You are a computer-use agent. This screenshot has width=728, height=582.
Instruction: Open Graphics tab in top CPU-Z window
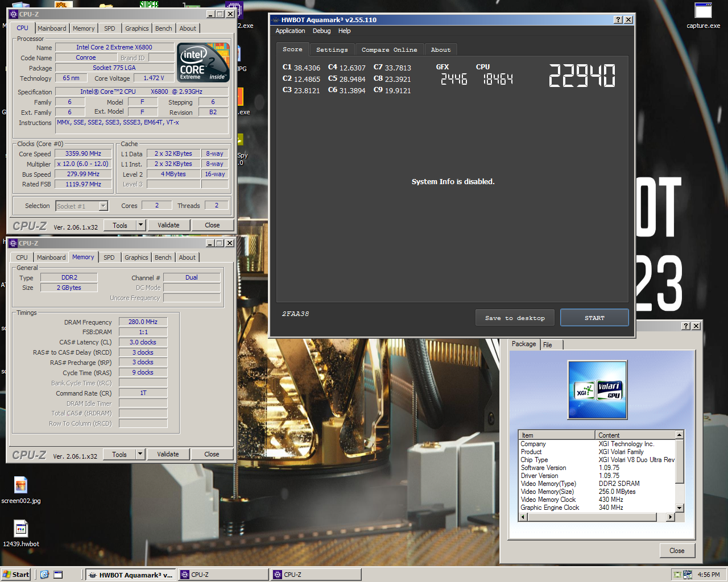click(x=137, y=28)
